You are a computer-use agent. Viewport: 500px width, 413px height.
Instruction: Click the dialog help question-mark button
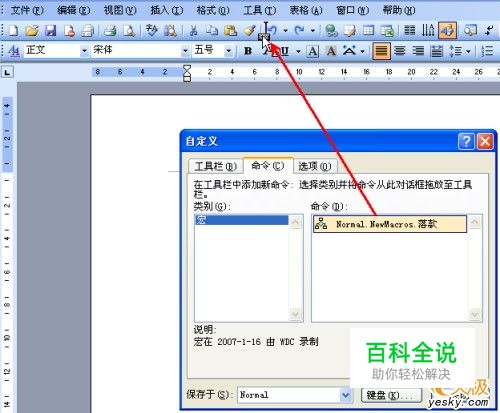(x=466, y=142)
